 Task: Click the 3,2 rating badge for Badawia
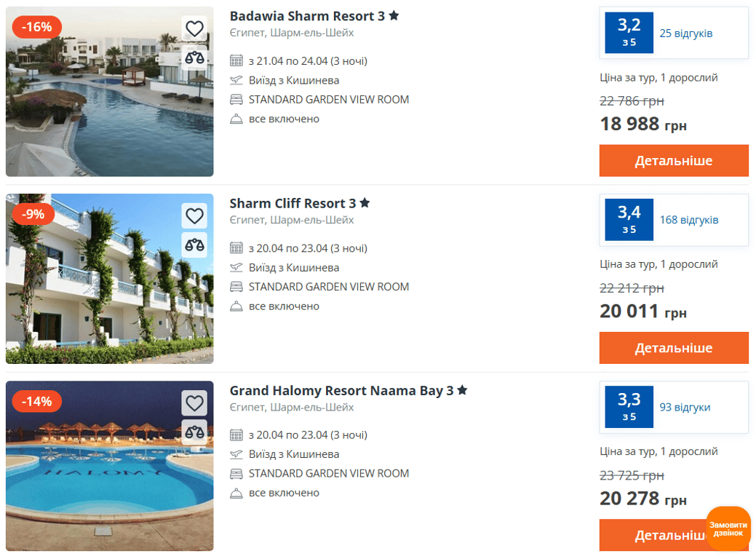[629, 33]
